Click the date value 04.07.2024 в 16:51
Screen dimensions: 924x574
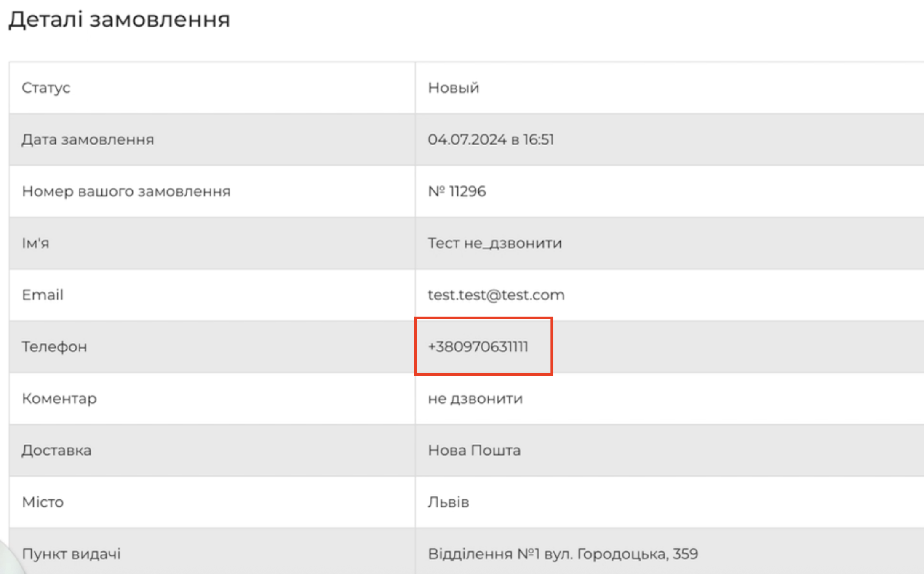point(491,139)
